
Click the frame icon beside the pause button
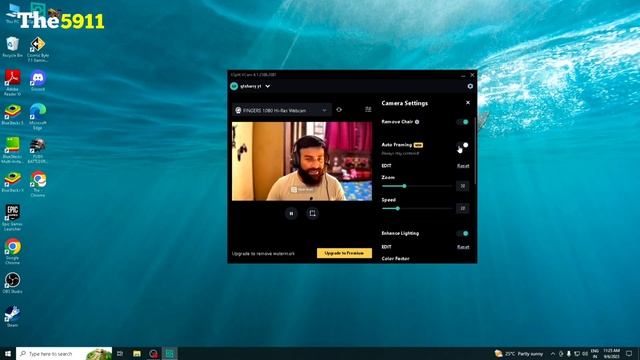312,213
